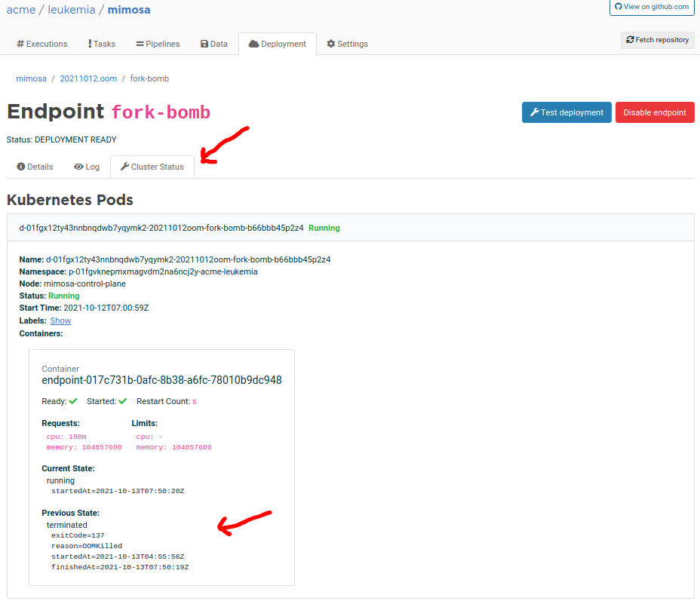Image resolution: width=700 pixels, height=601 pixels.
Task: Click the Test deployment button
Action: (566, 112)
